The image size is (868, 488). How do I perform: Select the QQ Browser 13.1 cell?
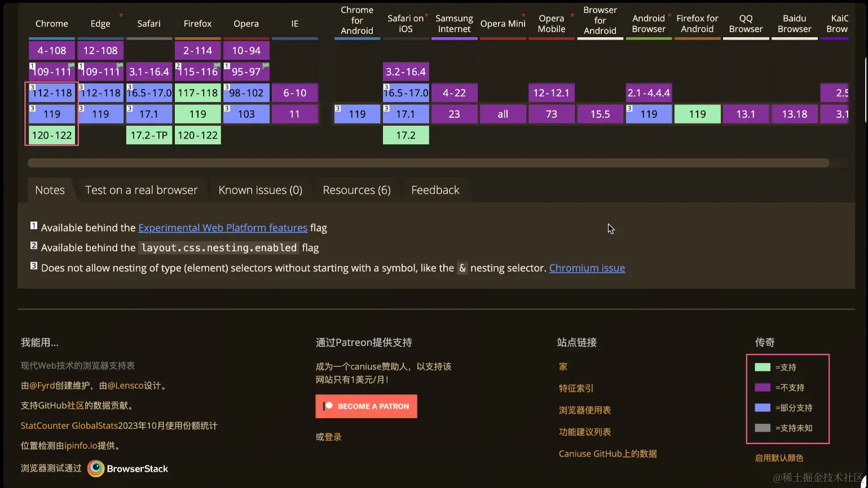pyautogui.click(x=746, y=114)
